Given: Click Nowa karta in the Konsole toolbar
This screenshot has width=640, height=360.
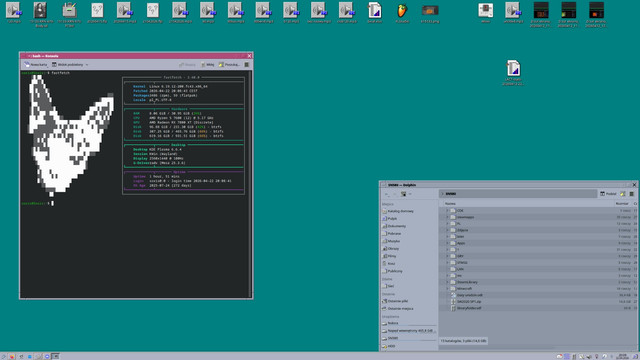Looking at the screenshot, I should pyautogui.click(x=36, y=64).
